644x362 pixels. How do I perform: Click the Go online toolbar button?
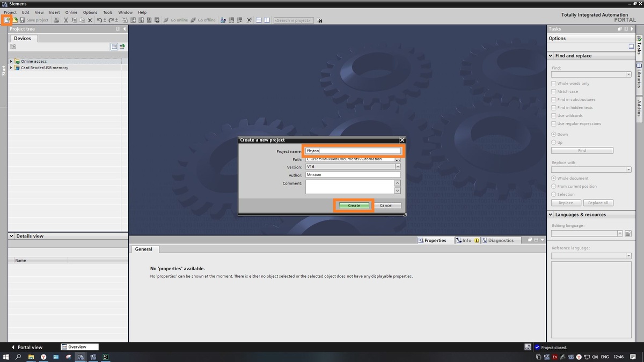(x=176, y=20)
